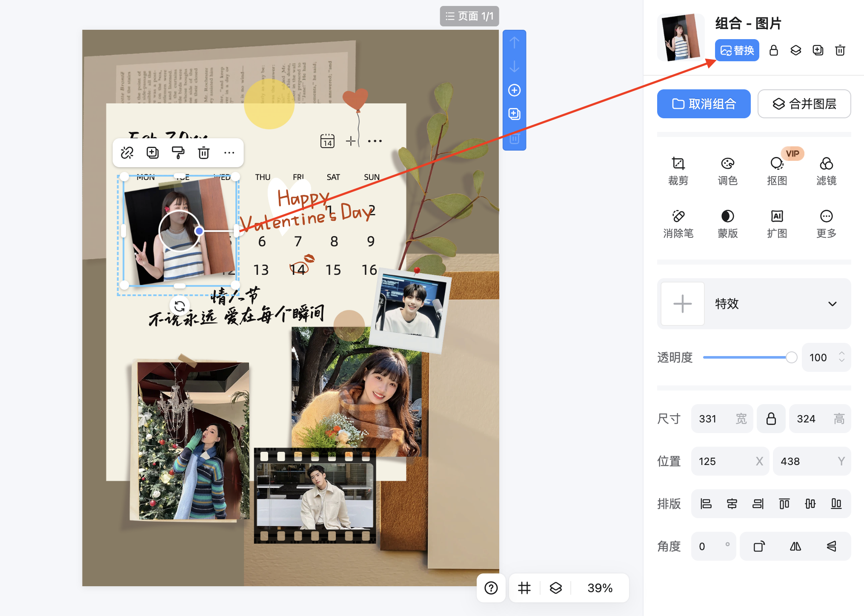864x616 pixels.
Task: Click the 透明度 opacity slider handle
Action: coord(791,357)
